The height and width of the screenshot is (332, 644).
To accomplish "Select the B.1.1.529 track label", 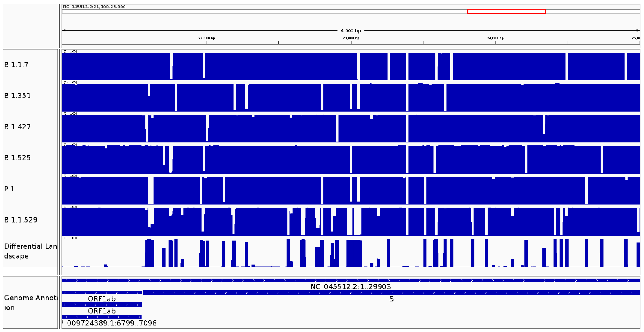I will [x=21, y=220].
